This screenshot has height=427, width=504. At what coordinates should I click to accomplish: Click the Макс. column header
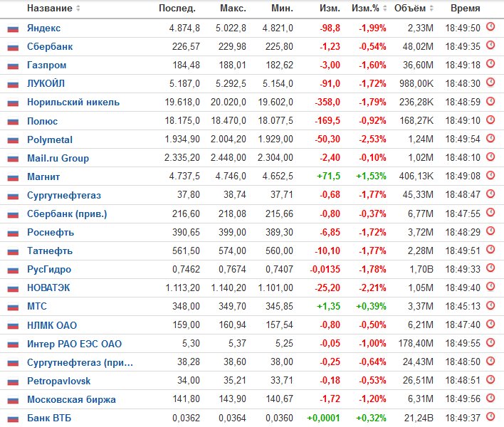pos(233,9)
